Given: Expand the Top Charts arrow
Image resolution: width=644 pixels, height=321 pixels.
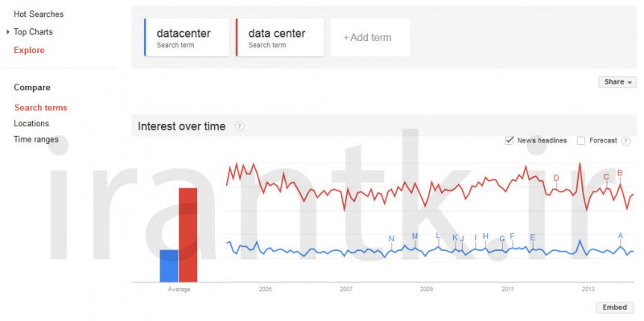Looking at the screenshot, I should coord(8,31).
